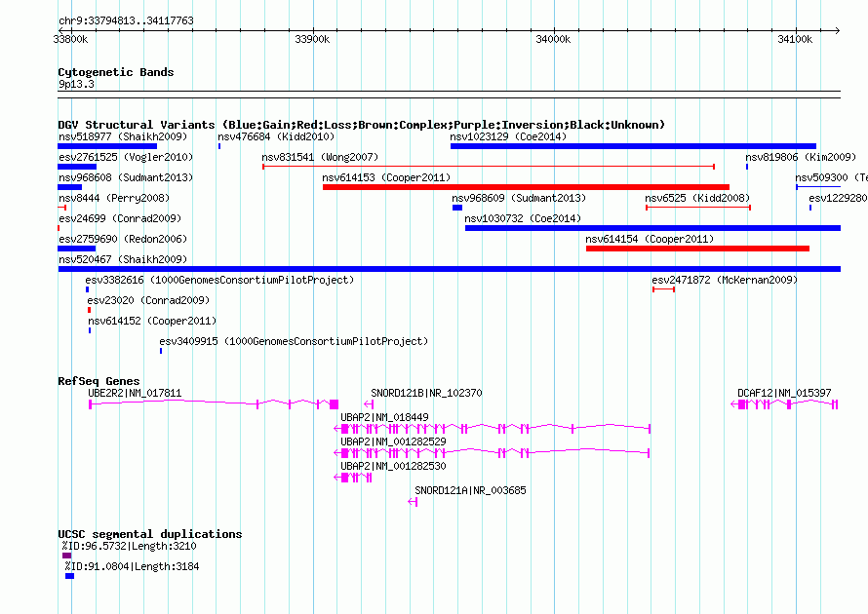Select the 33900k ruler tick label
This screenshot has height=614, width=868.
coord(312,39)
